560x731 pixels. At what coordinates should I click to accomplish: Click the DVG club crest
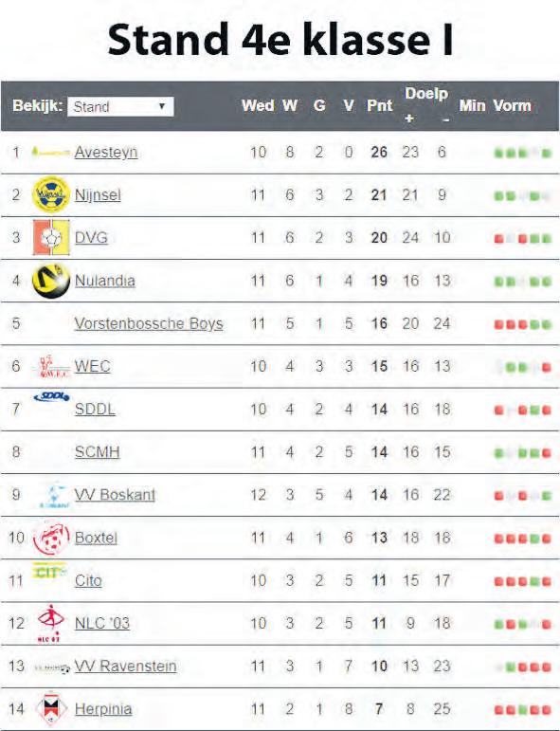click(x=51, y=237)
